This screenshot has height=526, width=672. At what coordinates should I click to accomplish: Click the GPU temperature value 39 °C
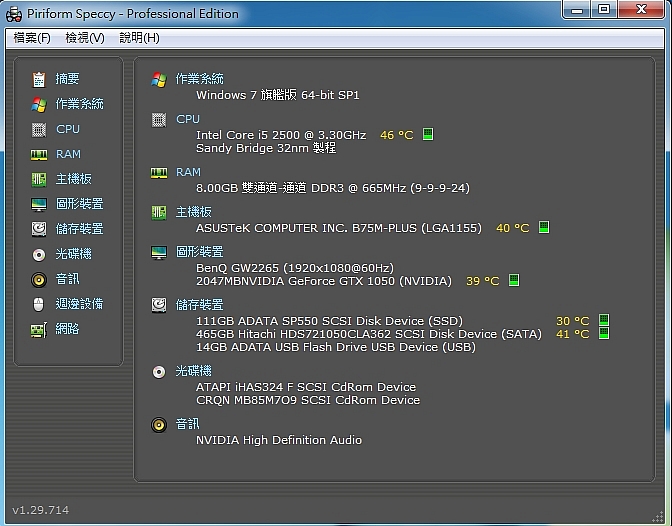click(483, 281)
